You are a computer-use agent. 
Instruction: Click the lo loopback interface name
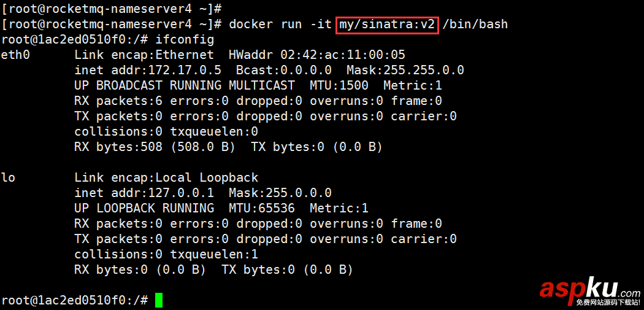tap(9, 177)
